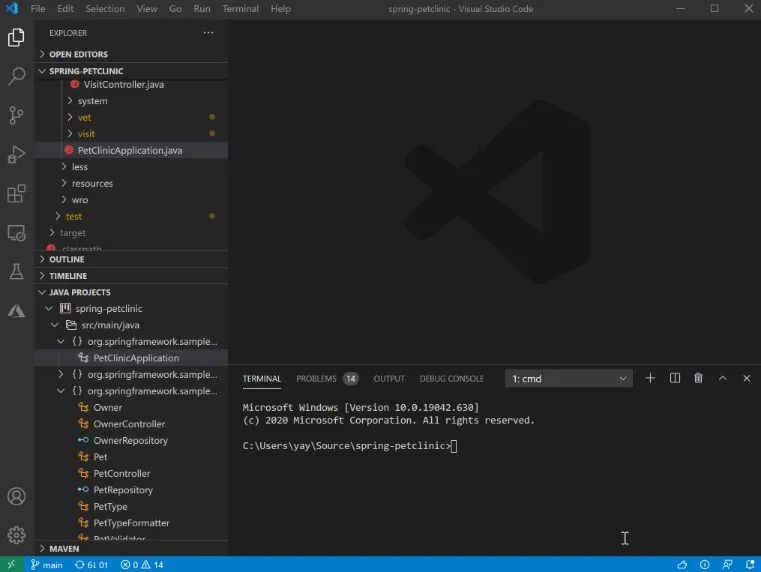Expand the TIMELINE section
This screenshot has height=572, width=761.
pos(131,276)
